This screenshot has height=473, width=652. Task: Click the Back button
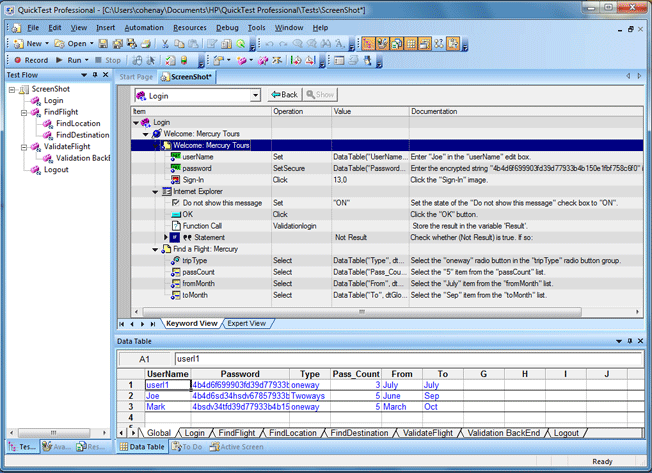coord(284,95)
